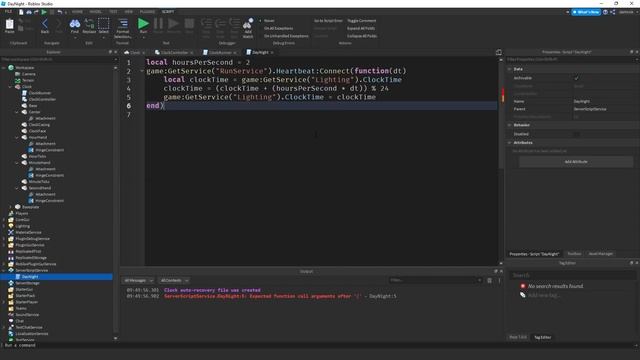Switch to the Clock document tab
Viewport: 640px width, 360px height.
(134, 53)
